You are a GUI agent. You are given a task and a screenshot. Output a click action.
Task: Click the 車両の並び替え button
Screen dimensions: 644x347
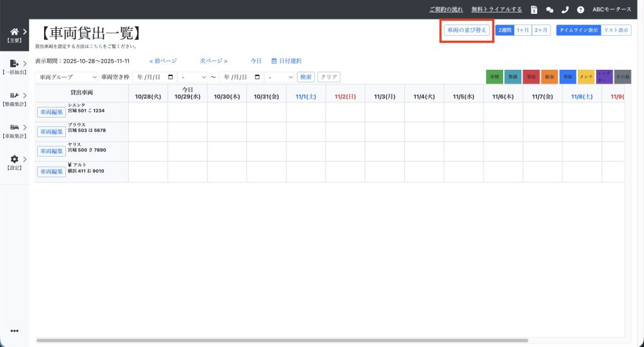click(466, 30)
